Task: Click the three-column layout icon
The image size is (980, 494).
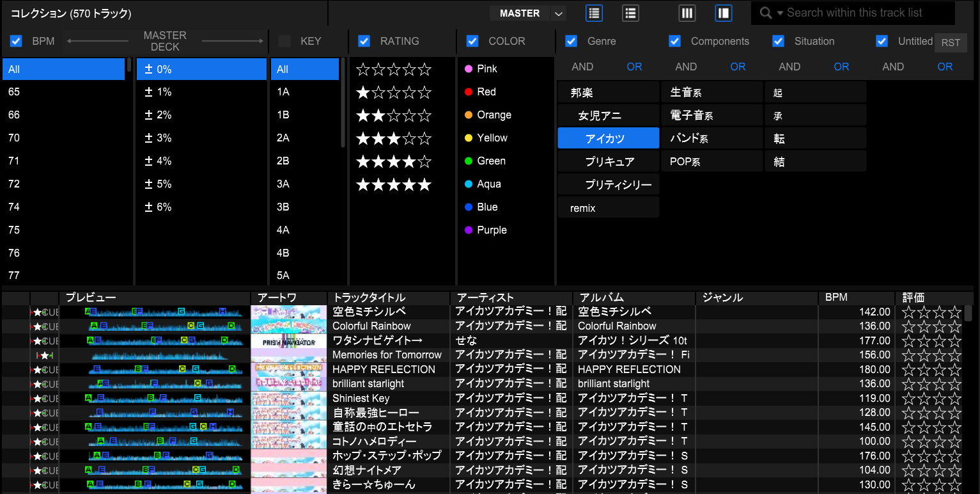Action: pos(687,13)
